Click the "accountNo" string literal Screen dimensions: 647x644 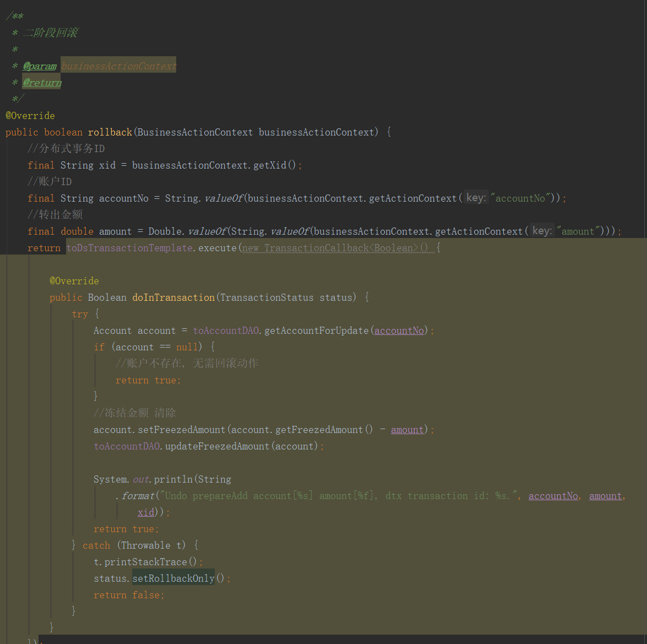coord(520,198)
